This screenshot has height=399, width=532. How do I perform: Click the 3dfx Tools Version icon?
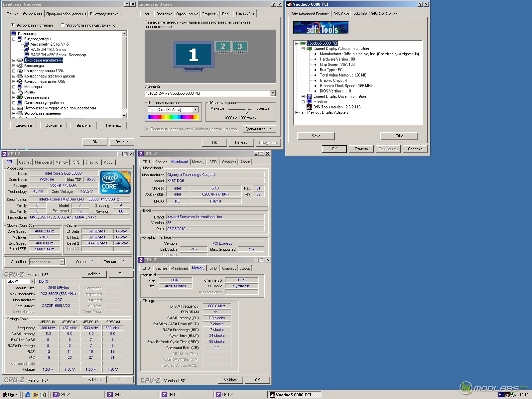(x=309, y=107)
